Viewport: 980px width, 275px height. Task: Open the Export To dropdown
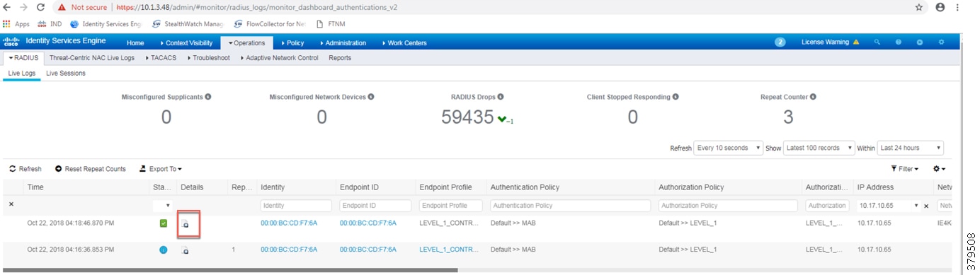(161, 169)
